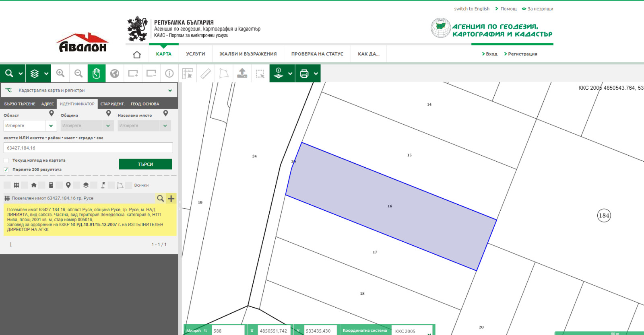The width and height of the screenshot is (644, 335).
Task: Toggle the 'Всички' filter checkbox
Action: (x=129, y=185)
